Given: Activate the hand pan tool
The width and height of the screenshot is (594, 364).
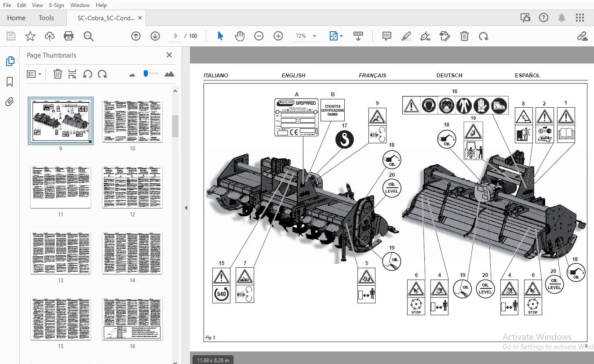Looking at the screenshot, I should [x=240, y=36].
